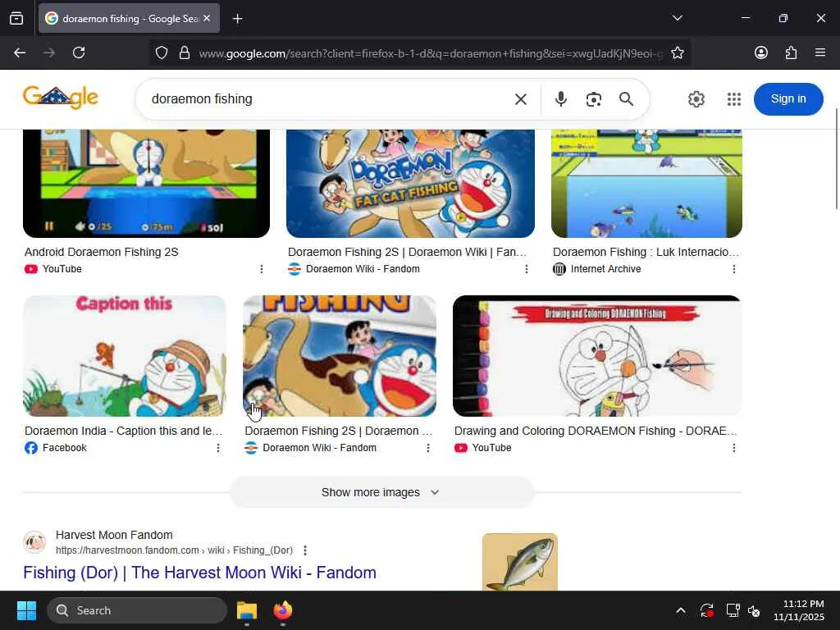
Task: Open the extensions puzzle icon
Action: point(791,52)
